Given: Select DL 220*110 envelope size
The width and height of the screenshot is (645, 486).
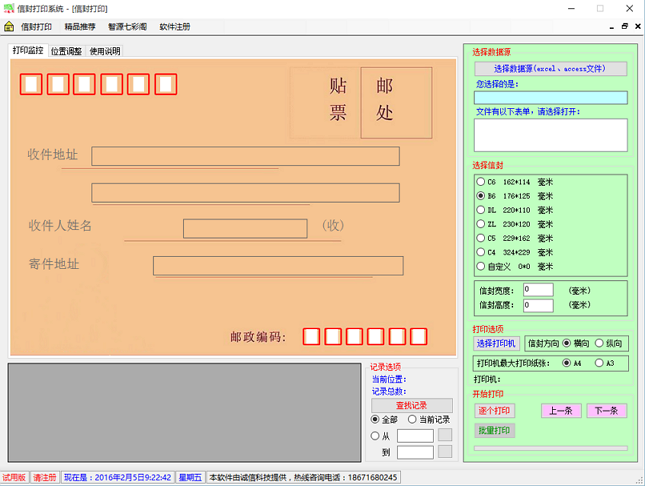Looking at the screenshot, I should 514,210.
